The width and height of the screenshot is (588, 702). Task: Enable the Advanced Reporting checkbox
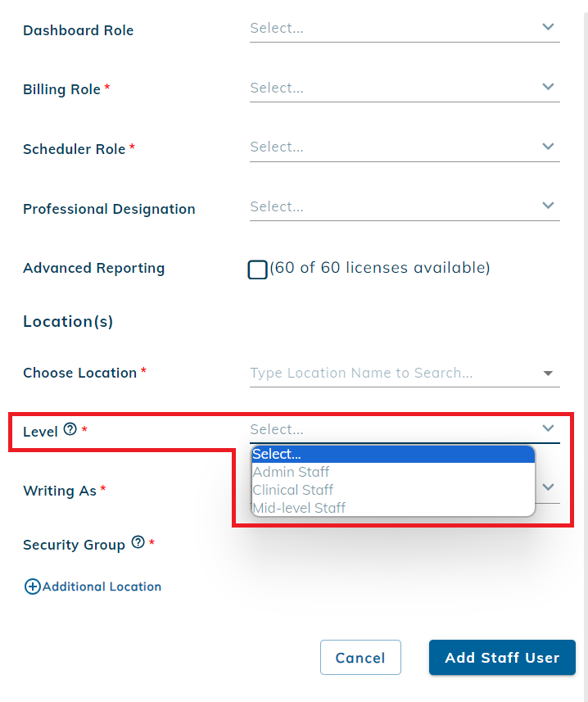point(257,269)
